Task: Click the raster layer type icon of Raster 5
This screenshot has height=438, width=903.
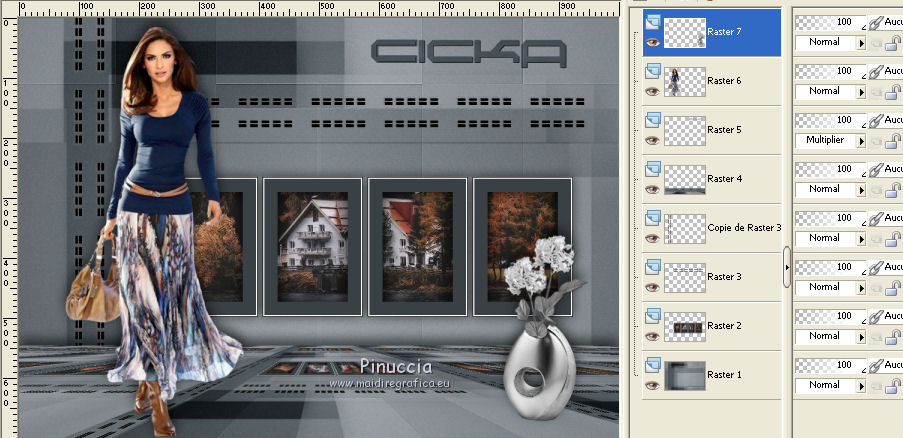Action: click(x=652, y=120)
